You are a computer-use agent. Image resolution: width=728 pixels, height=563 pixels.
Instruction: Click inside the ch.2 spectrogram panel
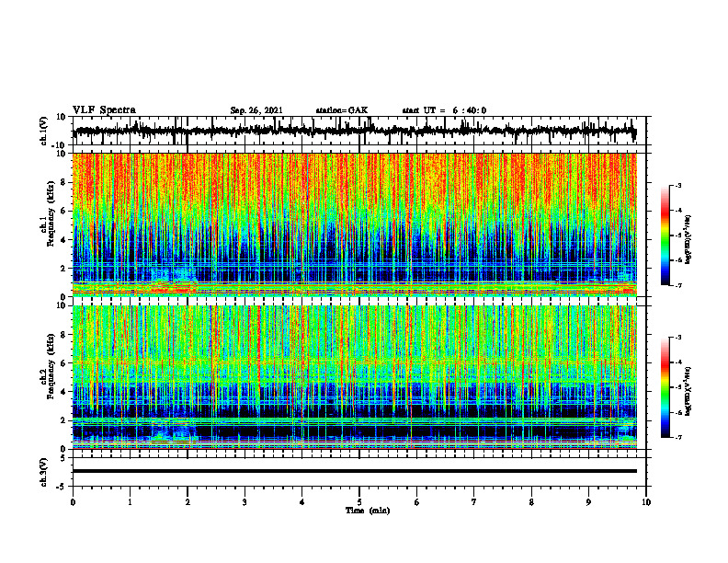354,377
